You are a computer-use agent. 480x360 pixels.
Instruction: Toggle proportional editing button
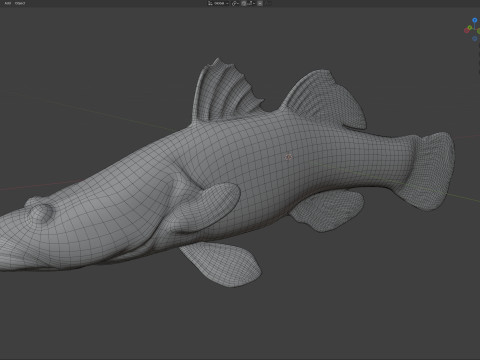tap(260, 3)
